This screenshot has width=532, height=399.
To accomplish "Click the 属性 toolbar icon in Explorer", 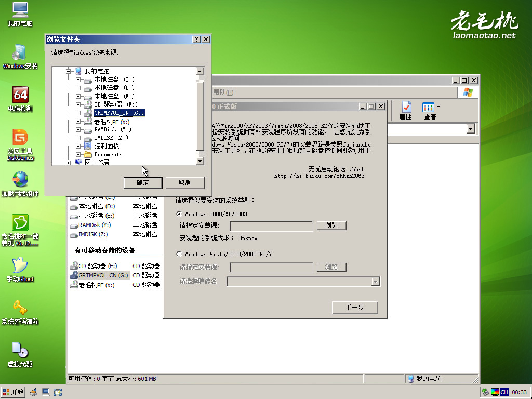I will pyautogui.click(x=405, y=111).
